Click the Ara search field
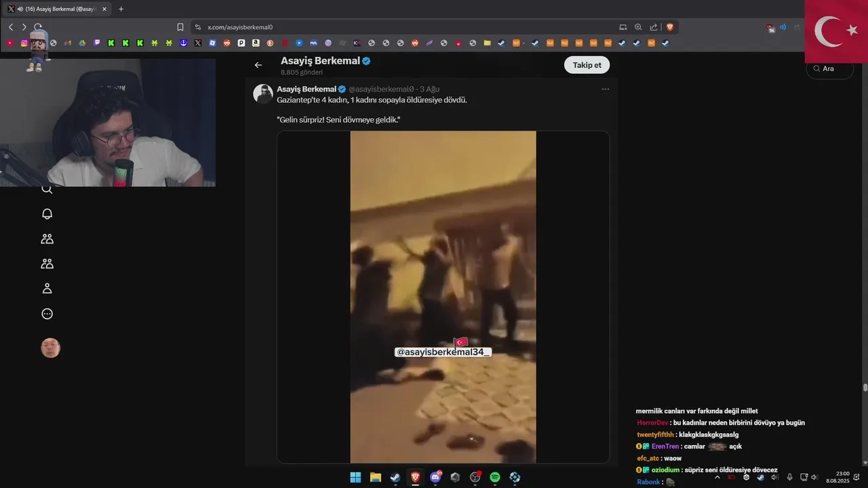The image size is (868, 488). pos(830,68)
